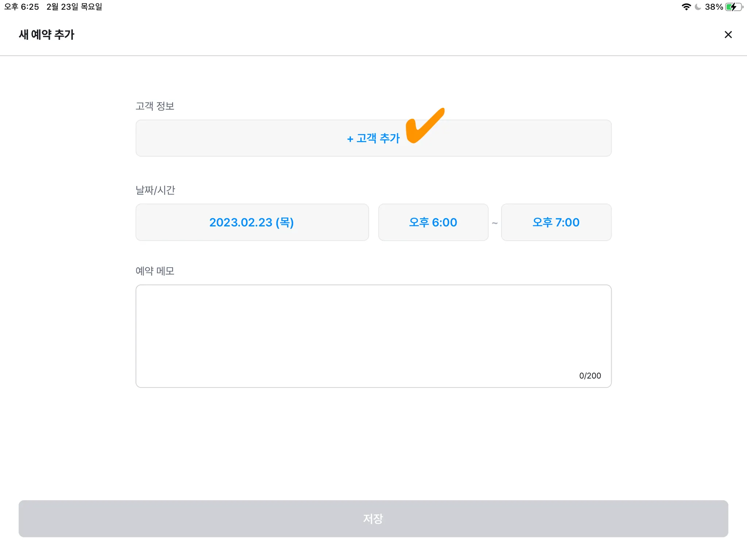This screenshot has height=560, width=747.
Task: Open the 2023.02.23 (목) date picker
Action: [252, 222]
